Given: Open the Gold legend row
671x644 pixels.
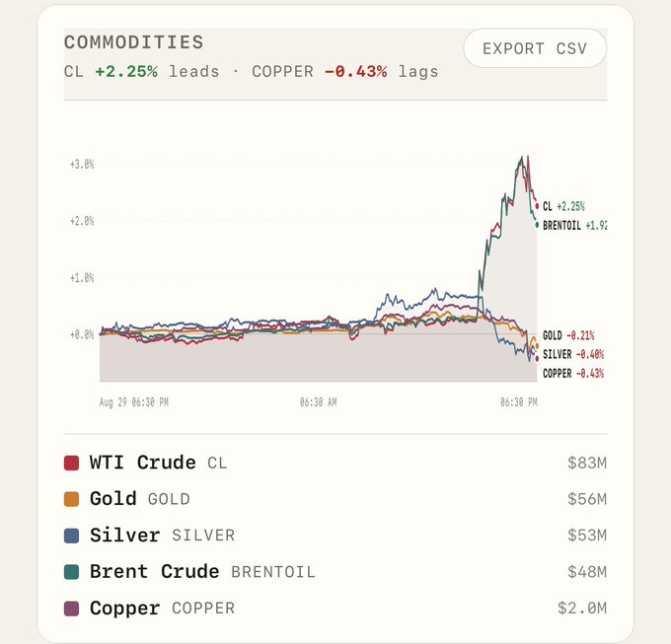Looking at the screenshot, I should coord(335,499).
